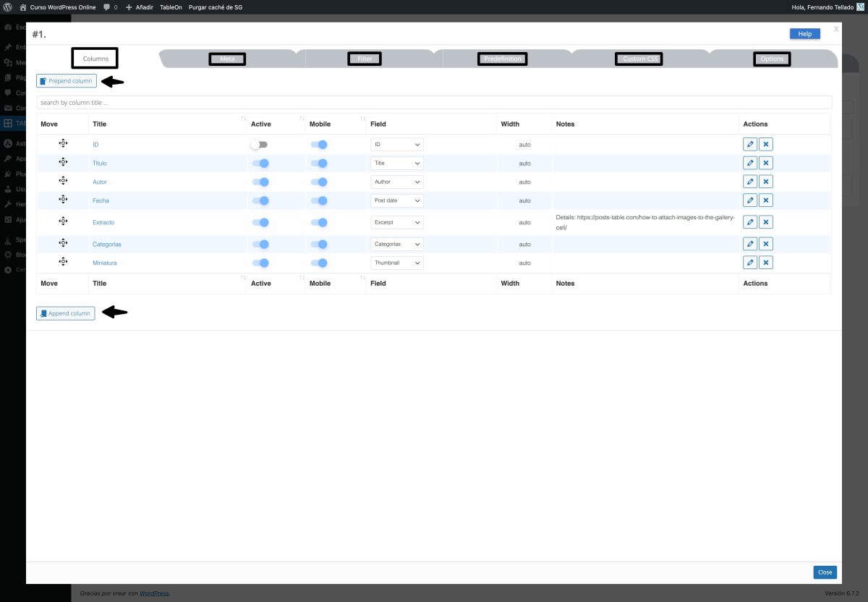This screenshot has width=868, height=602.
Task: Open the Field dropdown for Fecha row
Action: tap(397, 200)
